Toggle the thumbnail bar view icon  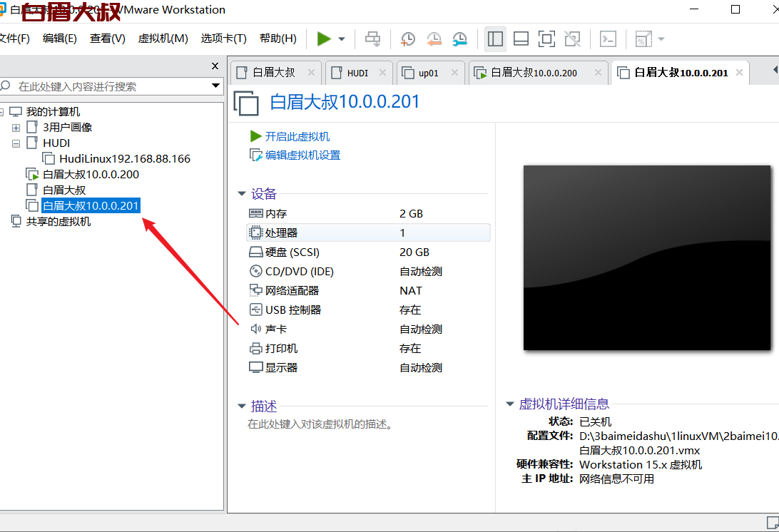coord(521,39)
